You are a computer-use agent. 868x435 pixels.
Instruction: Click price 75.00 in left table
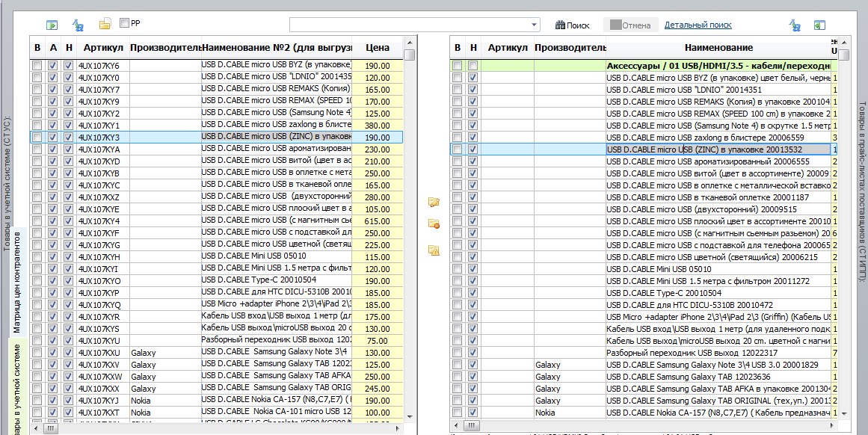(x=378, y=341)
